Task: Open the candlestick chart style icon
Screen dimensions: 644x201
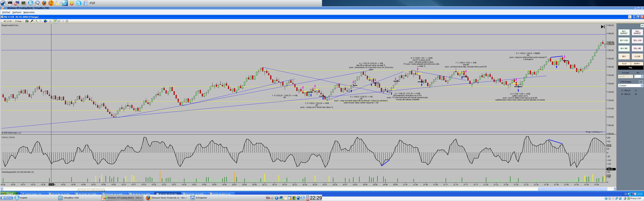Action: pyautogui.click(x=27, y=21)
